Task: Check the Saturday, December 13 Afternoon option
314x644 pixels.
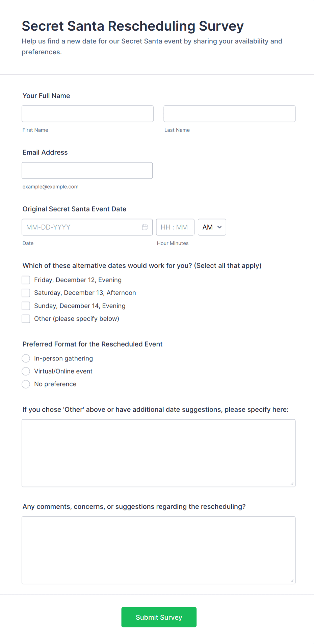Action: pyautogui.click(x=26, y=293)
